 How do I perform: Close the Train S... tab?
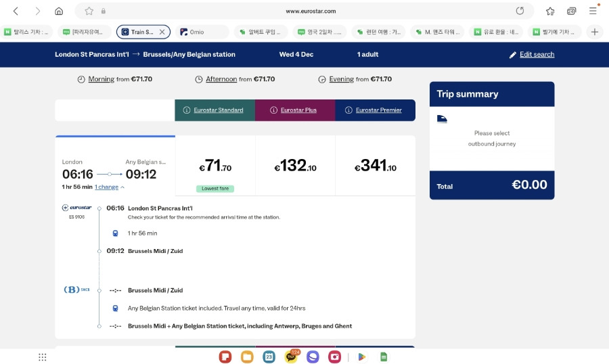tap(162, 32)
